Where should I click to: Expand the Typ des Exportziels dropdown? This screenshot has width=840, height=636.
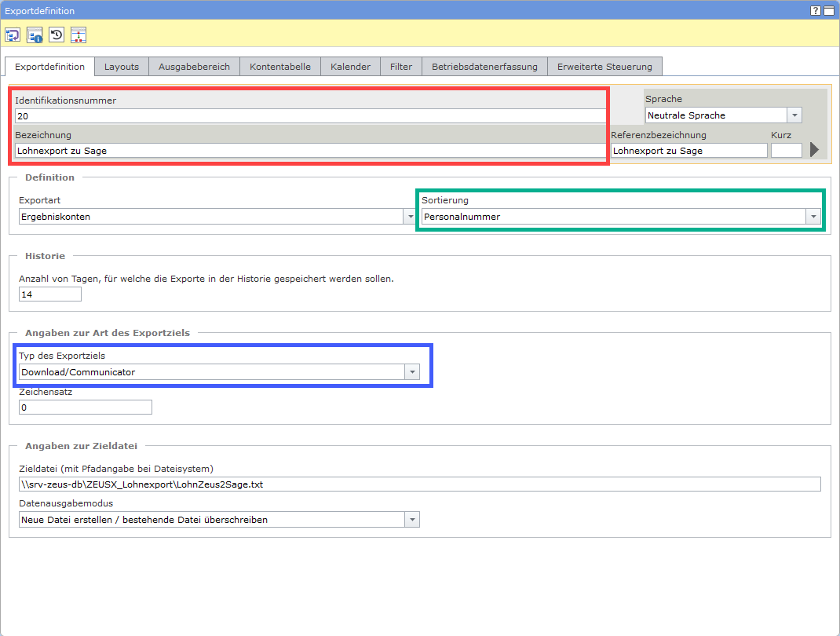click(411, 372)
